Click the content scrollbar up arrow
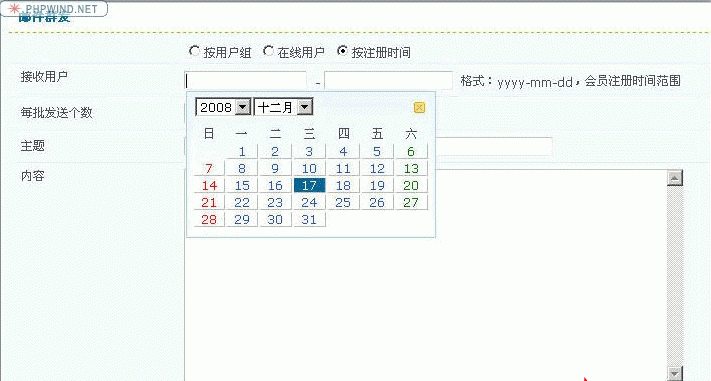 tap(675, 179)
